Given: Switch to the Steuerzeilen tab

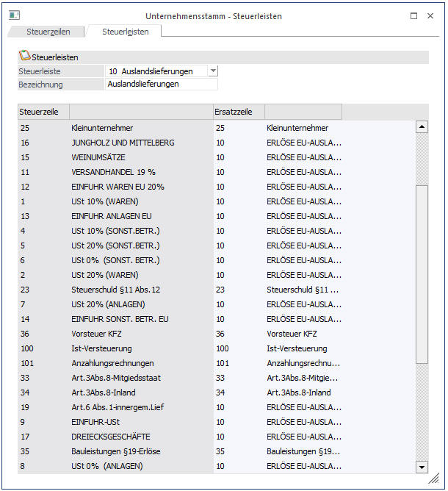Looking at the screenshot, I should point(48,32).
